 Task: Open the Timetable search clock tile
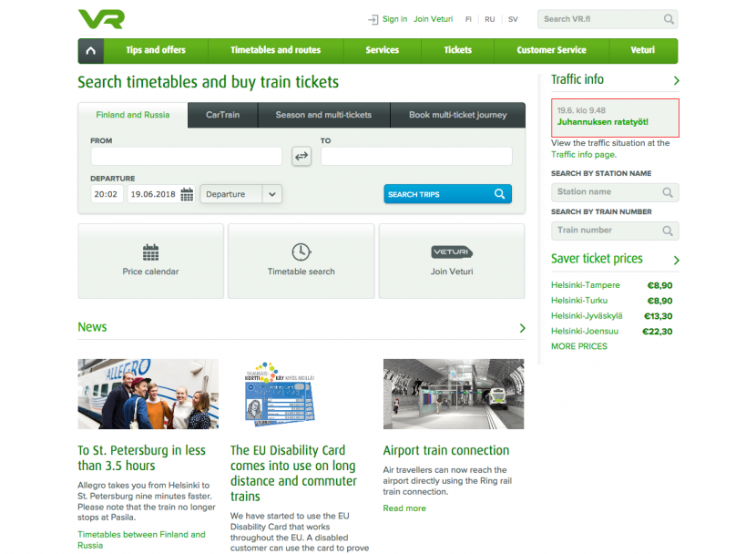301,261
